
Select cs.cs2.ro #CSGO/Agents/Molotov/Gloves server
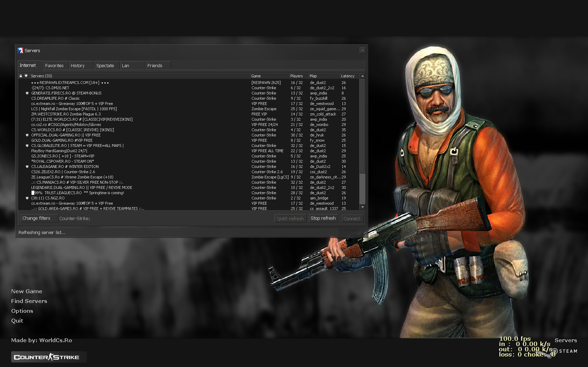click(x=189, y=125)
